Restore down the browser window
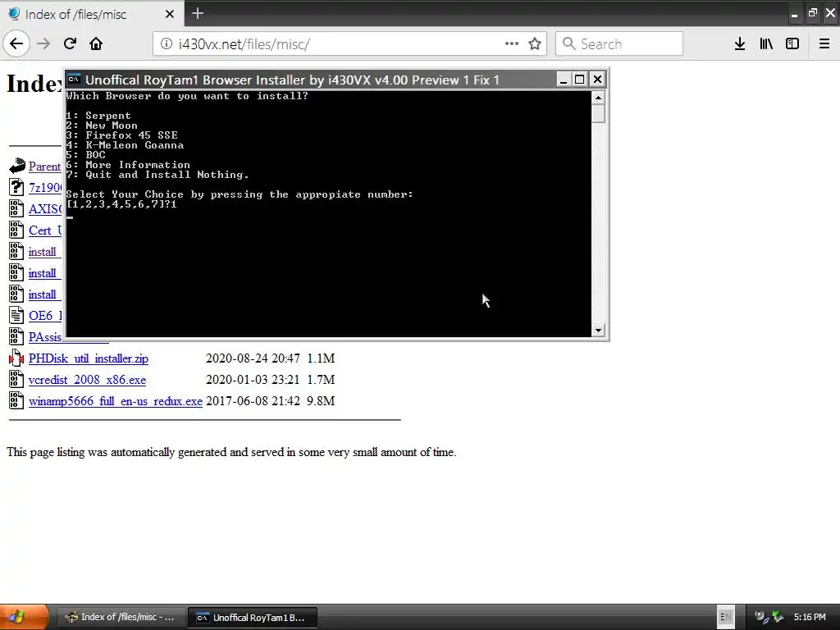840x630 pixels. 813,13
